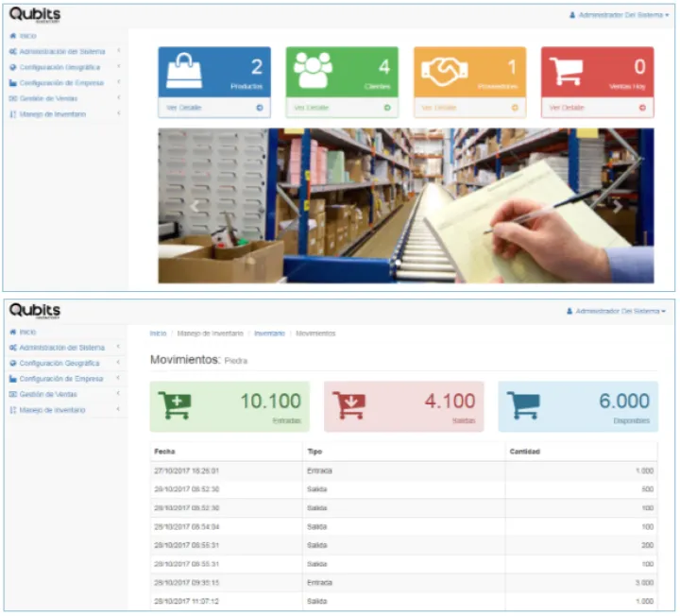This screenshot has width=680, height=616.
Task: Click the blue cart Disponibles icon
Action: point(523,405)
